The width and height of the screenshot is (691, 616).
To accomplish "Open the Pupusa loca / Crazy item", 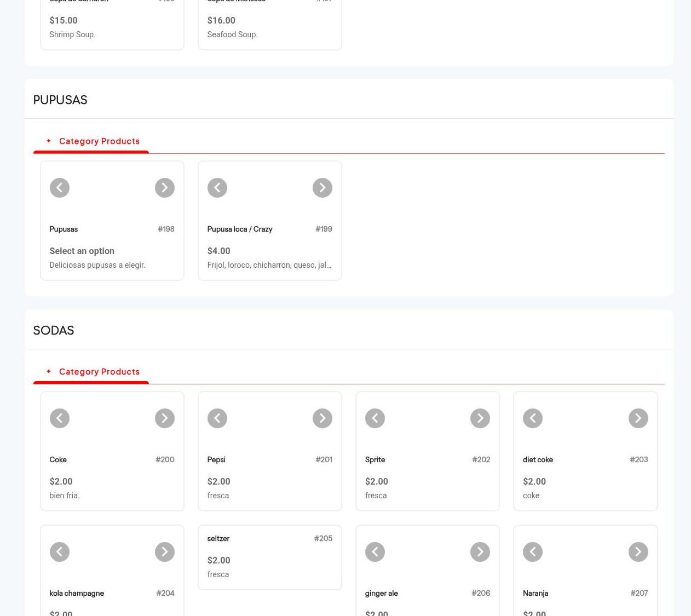I will tap(239, 229).
